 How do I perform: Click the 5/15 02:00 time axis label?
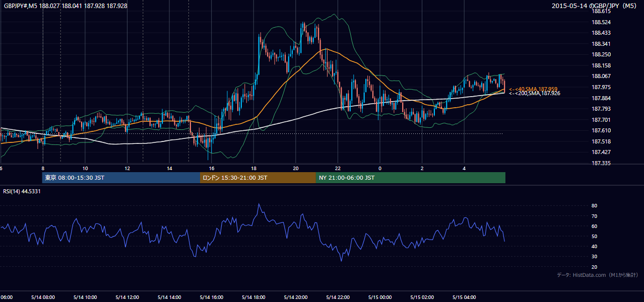click(x=422, y=297)
